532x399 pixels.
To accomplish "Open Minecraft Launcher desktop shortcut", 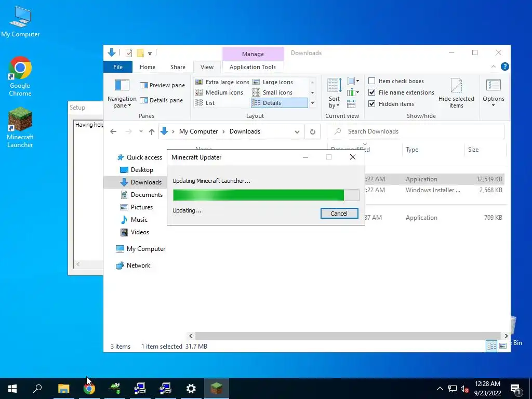I will point(20,128).
